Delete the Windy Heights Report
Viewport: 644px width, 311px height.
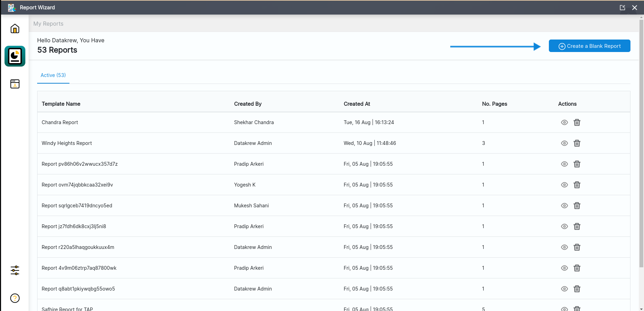[577, 143]
